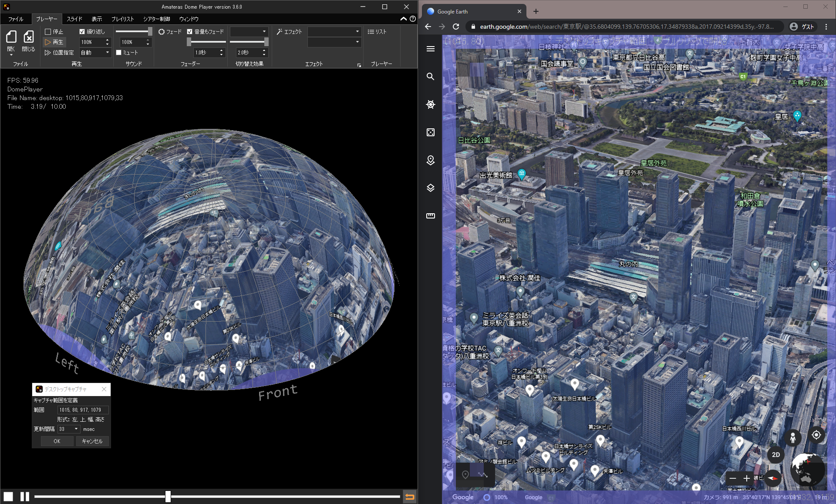
Task: Toggle the 音量もフェード checkbox
Action: tap(190, 32)
